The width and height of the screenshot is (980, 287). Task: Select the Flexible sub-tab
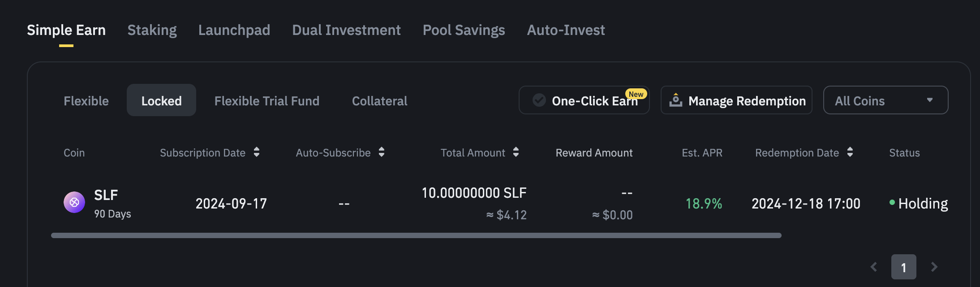[86, 101]
